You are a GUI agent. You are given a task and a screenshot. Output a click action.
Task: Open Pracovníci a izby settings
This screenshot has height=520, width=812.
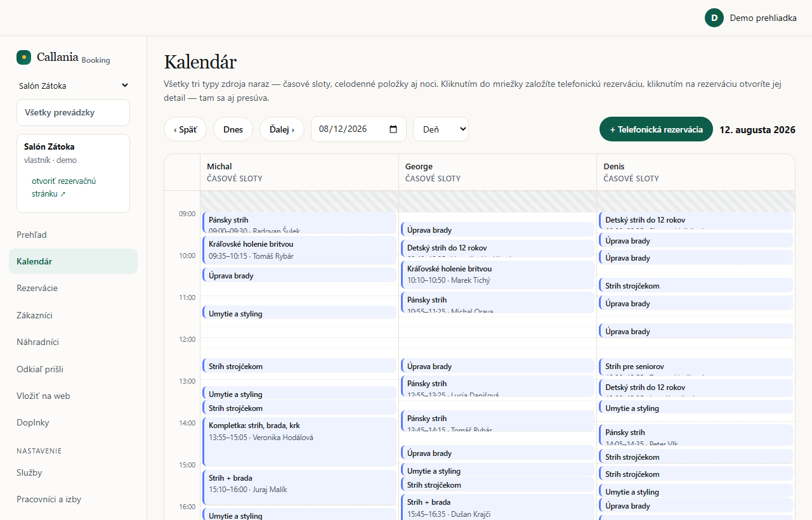point(73,499)
